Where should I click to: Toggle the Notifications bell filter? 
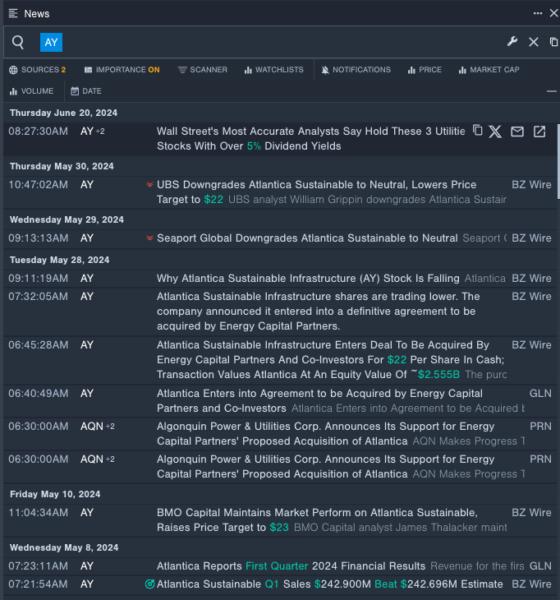click(356, 70)
